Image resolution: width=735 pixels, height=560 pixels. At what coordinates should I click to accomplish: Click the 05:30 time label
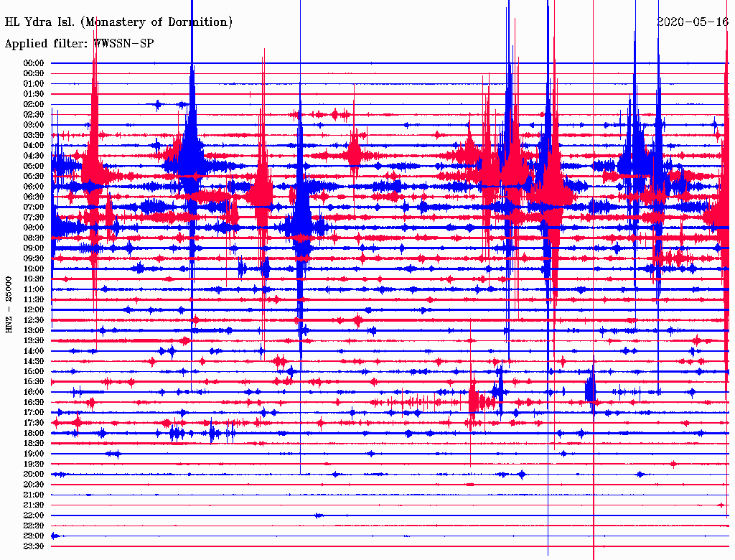(x=34, y=176)
